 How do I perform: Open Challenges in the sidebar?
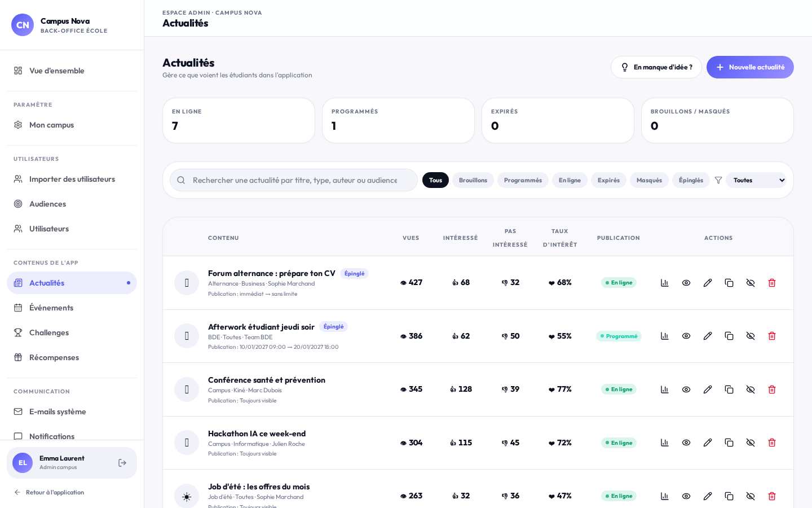pos(72,332)
